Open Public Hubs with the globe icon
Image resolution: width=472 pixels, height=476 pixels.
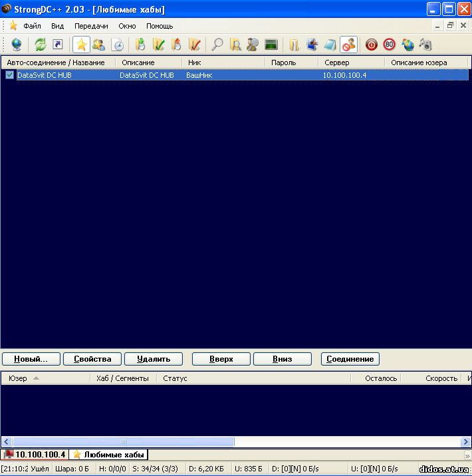coord(17,45)
